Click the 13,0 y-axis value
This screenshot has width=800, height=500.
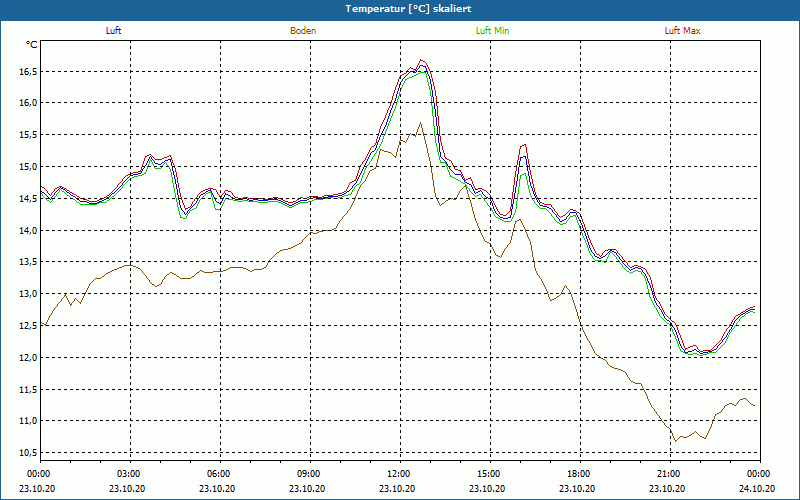29,294
